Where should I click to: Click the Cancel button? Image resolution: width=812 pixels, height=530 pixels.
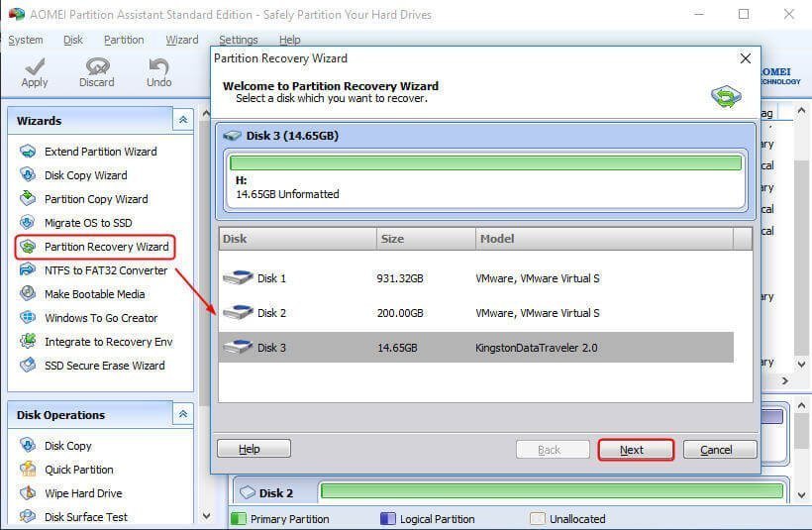tap(720, 450)
